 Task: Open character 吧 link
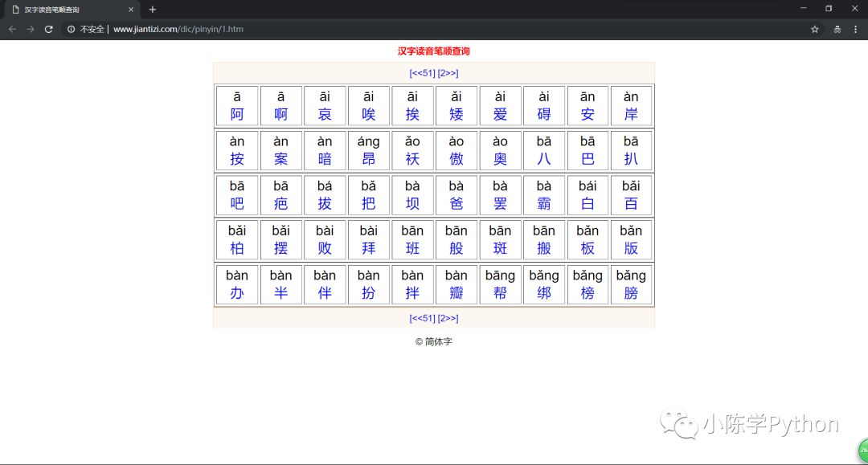coord(237,204)
